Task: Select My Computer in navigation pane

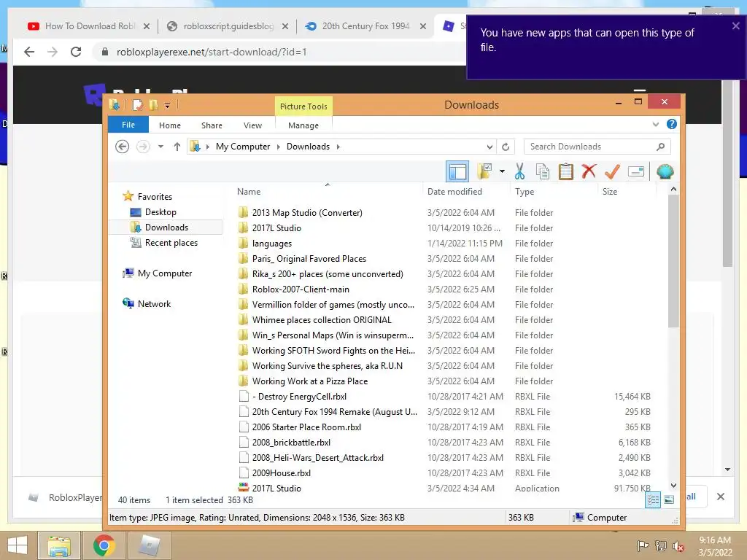Action: [158, 273]
